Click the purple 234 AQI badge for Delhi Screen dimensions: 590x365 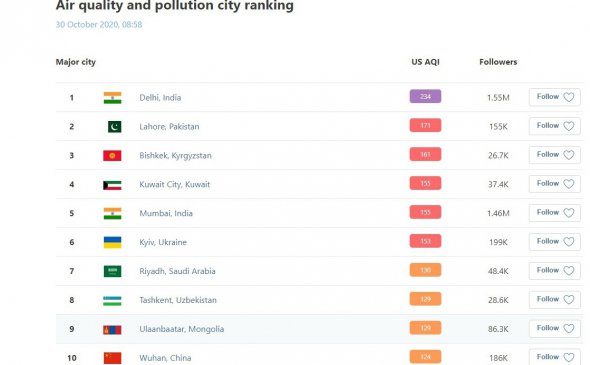coord(425,97)
